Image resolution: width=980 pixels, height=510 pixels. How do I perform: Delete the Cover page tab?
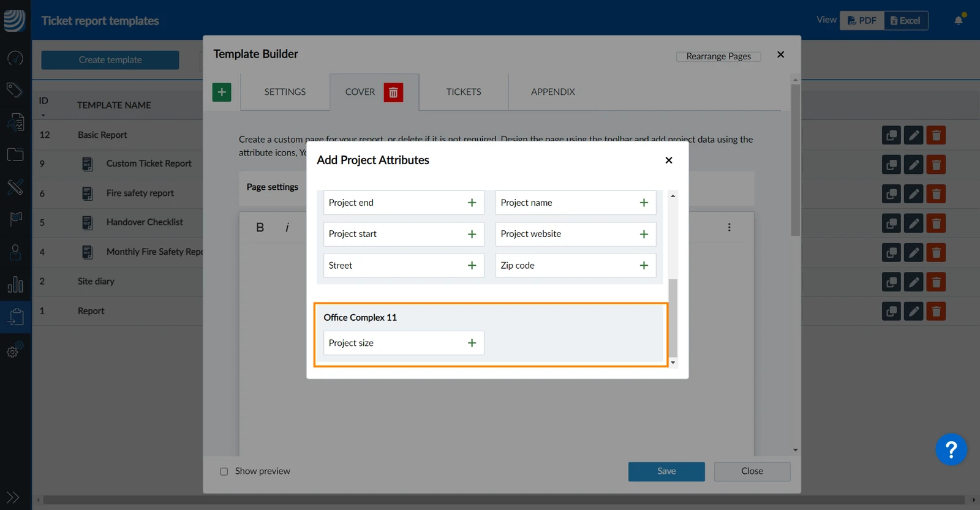pos(393,92)
